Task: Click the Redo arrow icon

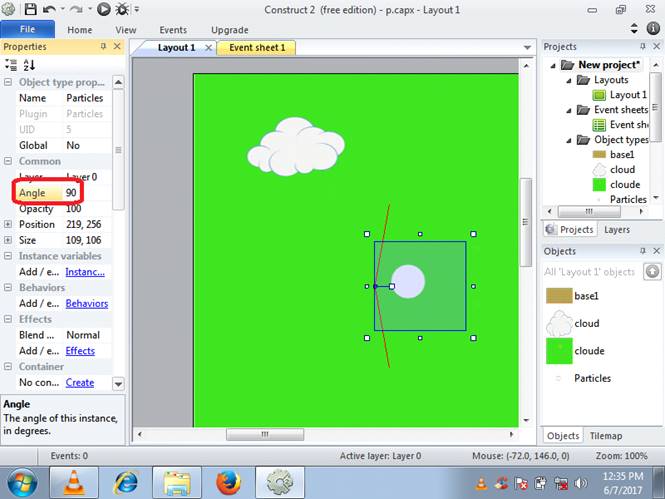Action: pos(76,9)
